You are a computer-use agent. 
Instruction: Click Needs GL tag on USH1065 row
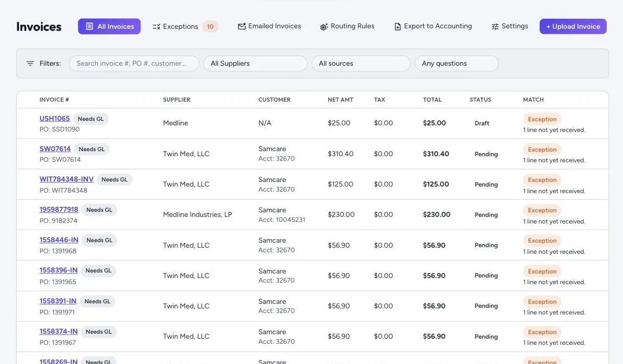tap(91, 119)
